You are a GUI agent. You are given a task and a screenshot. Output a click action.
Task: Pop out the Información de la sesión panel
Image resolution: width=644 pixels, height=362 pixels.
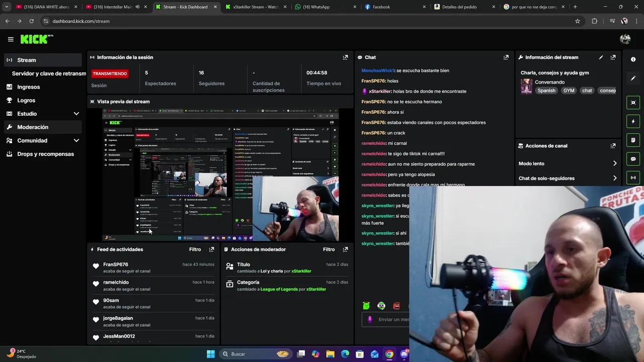(345, 57)
